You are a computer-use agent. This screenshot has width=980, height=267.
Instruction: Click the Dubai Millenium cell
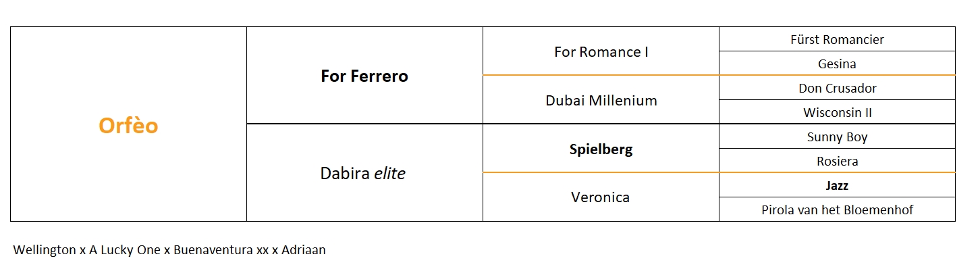[x=601, y=100]
